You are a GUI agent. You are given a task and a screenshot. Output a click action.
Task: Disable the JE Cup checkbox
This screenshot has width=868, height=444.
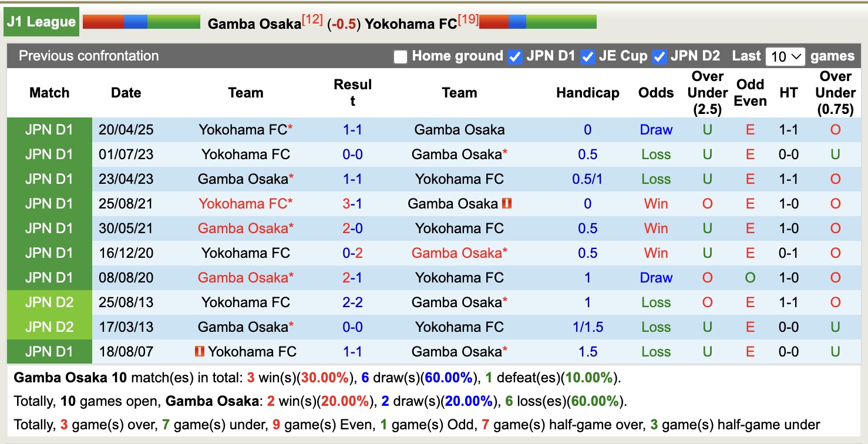pos(587,56)
